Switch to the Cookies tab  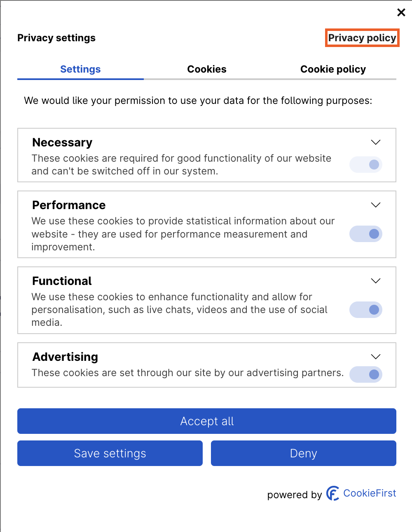pos(207,69)
